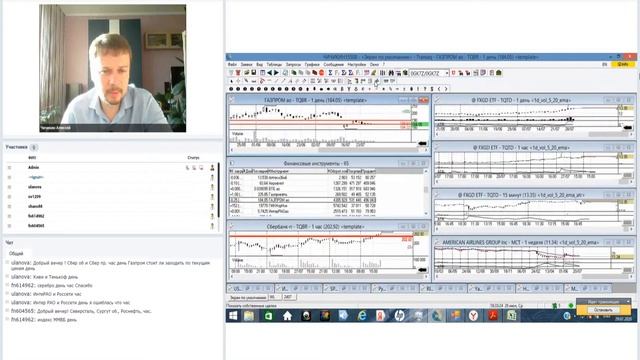Open the Графики menu
This screenshot has height=360, width=640.
pyautogui.click(x=312, y=64)
